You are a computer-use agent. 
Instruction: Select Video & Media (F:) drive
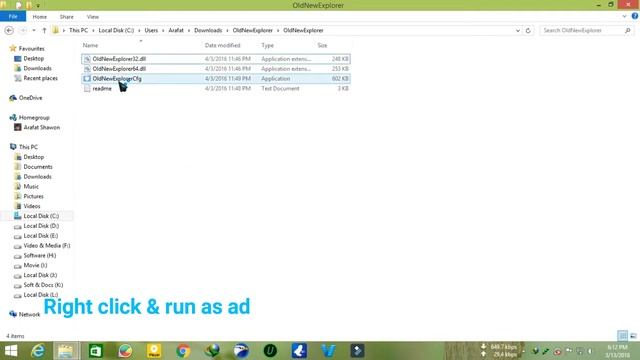47,245
